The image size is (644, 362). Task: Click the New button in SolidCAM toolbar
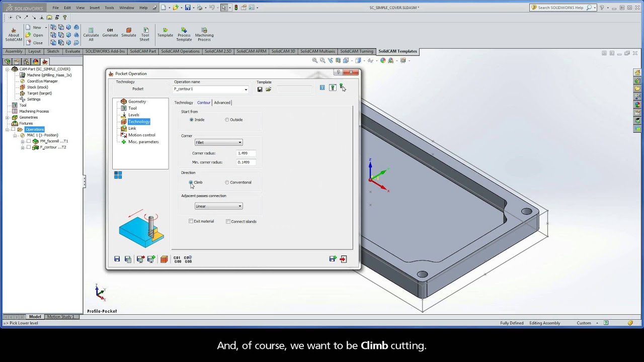point(34,28)
